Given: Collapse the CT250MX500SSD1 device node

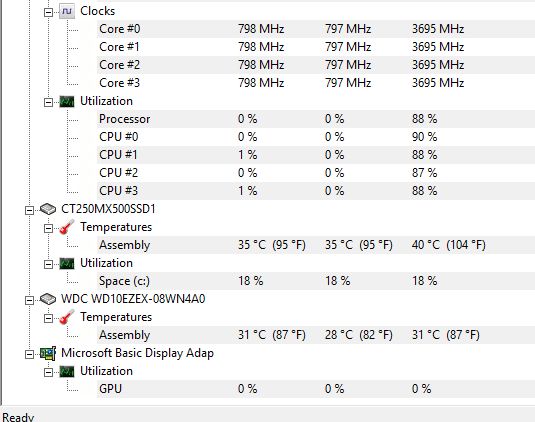Looking at the screenshot, I should coord(29,210).
